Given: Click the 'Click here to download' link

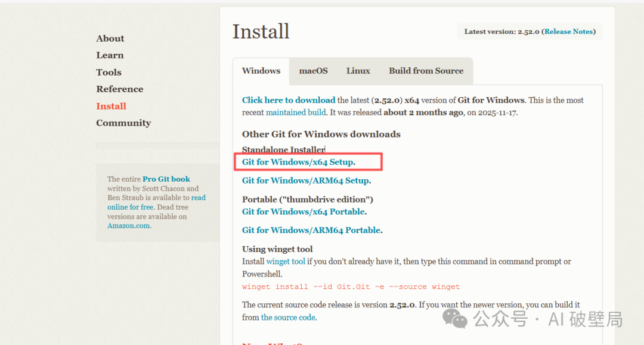Looking at the screenshot, I should click(x=289, y=100).
